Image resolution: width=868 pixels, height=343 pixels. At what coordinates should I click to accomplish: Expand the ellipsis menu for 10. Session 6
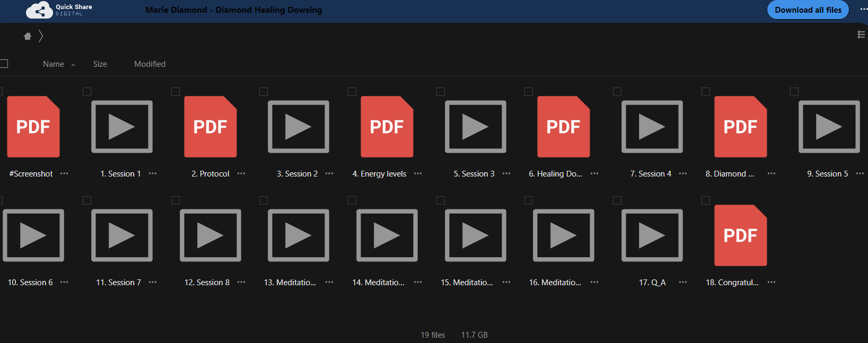tap(64, 282)
